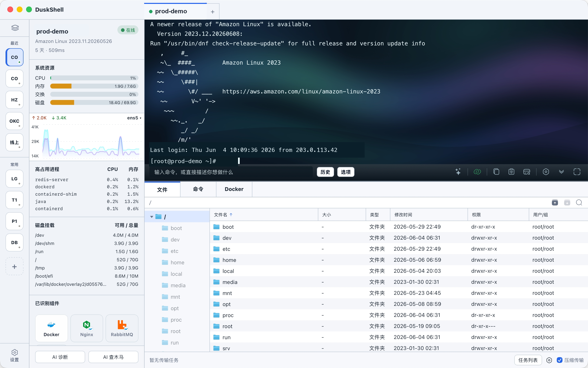Open 任务列表 task list
588x368 pixels.
(x=528, y=360)
